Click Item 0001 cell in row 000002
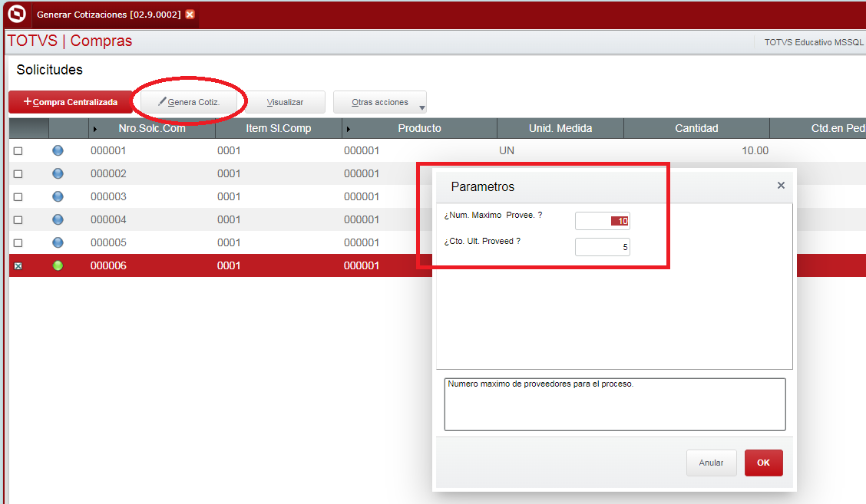The width and height of the screenshot is (866, 504). point(229,174)
